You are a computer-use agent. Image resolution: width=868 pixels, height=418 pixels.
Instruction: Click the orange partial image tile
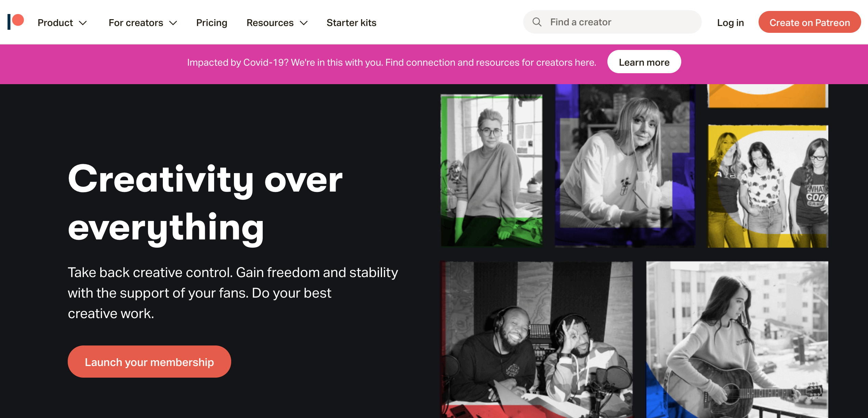pos(768,96)
